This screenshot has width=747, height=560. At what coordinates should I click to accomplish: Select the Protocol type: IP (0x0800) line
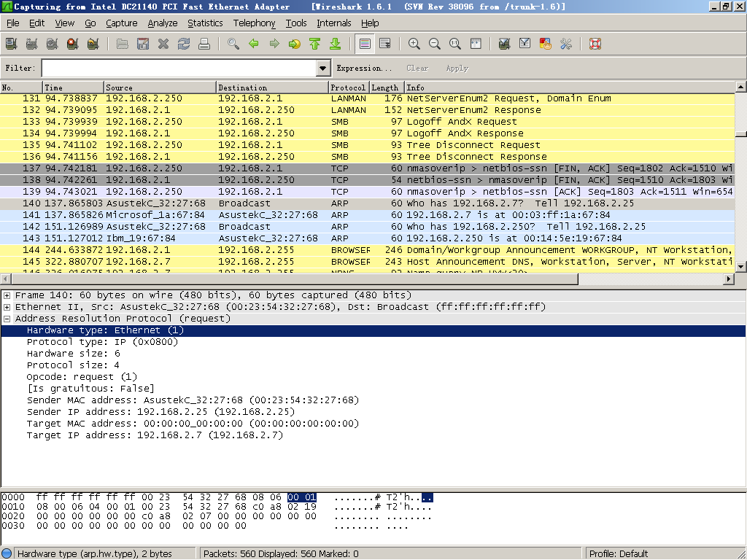click(102, 342)
